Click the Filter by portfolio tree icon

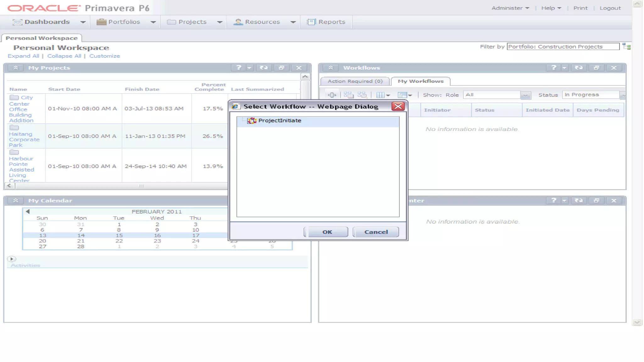tap(626, 47)
